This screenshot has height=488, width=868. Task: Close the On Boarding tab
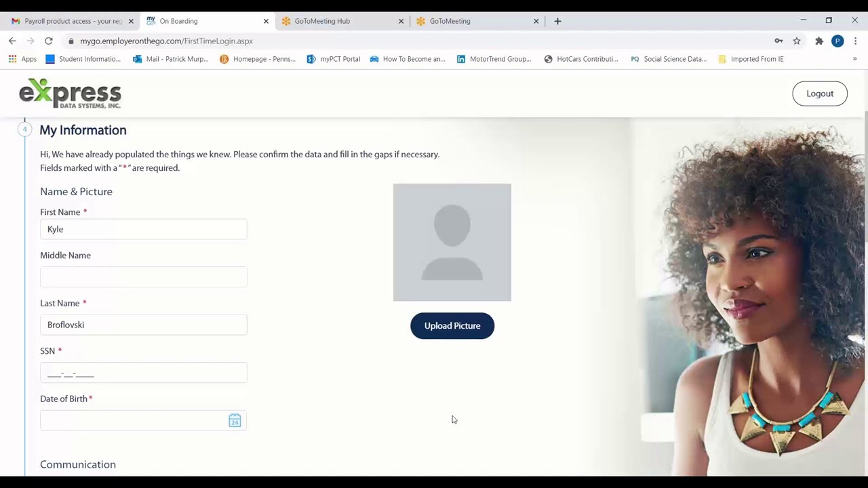[x=266, y=21]
